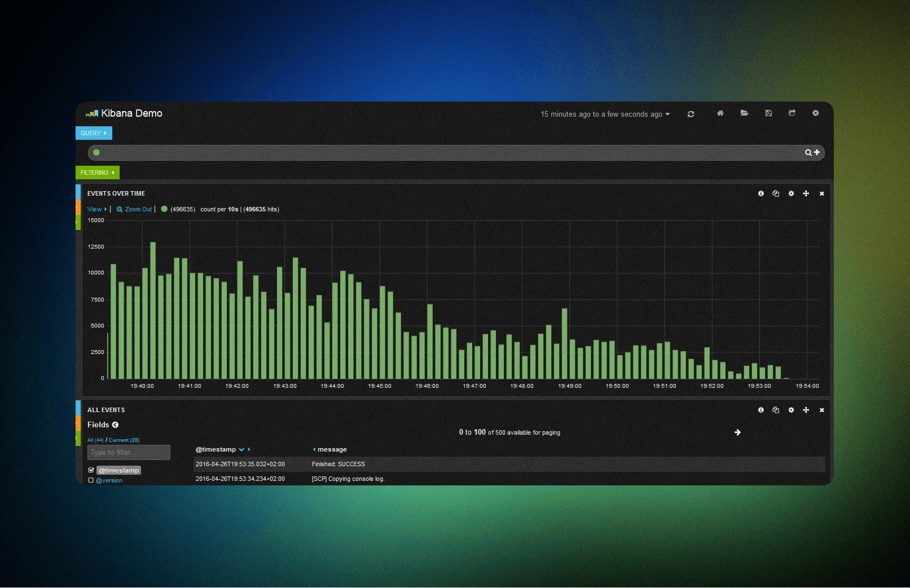Click '0 to 100 of 500 available for paging'
This screenshot has width=910, height=588.
509,432
